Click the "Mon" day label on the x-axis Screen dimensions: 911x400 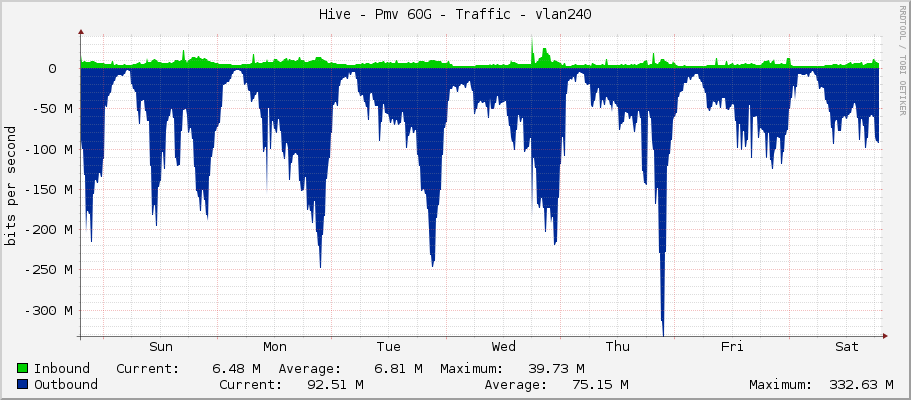click(275, 347)
